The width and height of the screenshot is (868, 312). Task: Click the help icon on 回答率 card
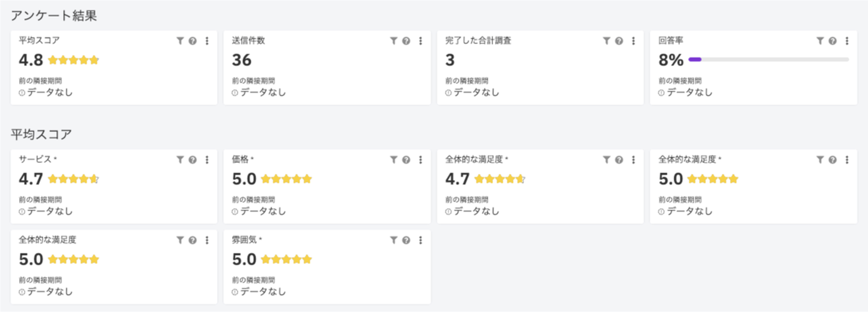tap(832, 41)
